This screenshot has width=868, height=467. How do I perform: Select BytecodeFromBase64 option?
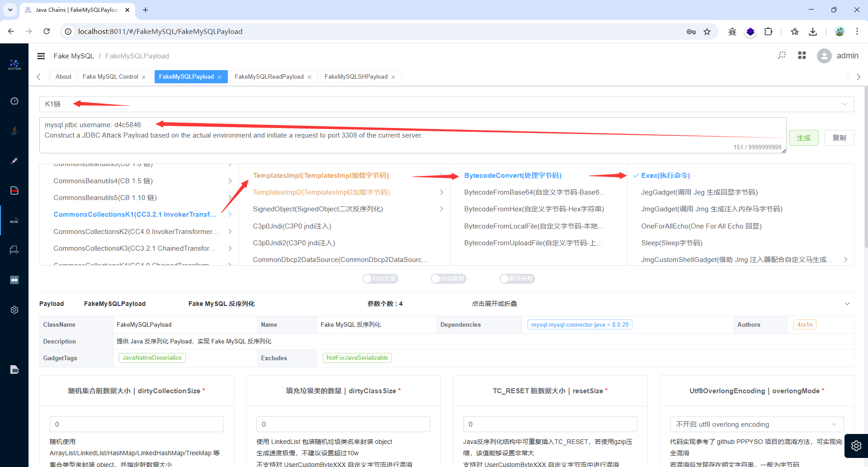[x=535, y=192]
